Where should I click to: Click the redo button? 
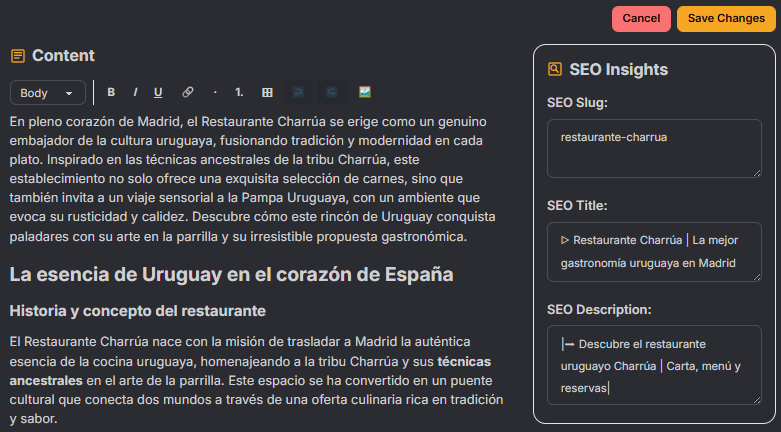click(332, 92)
